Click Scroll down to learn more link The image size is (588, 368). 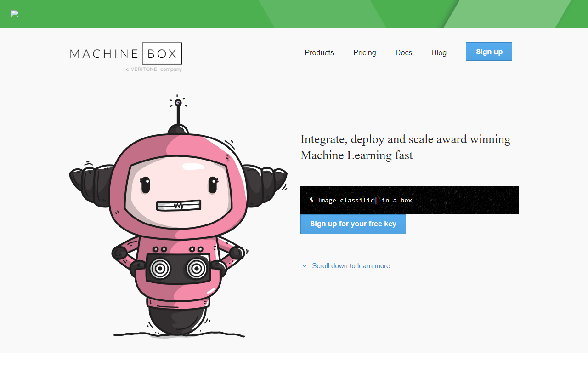click(x=351, y=266)
